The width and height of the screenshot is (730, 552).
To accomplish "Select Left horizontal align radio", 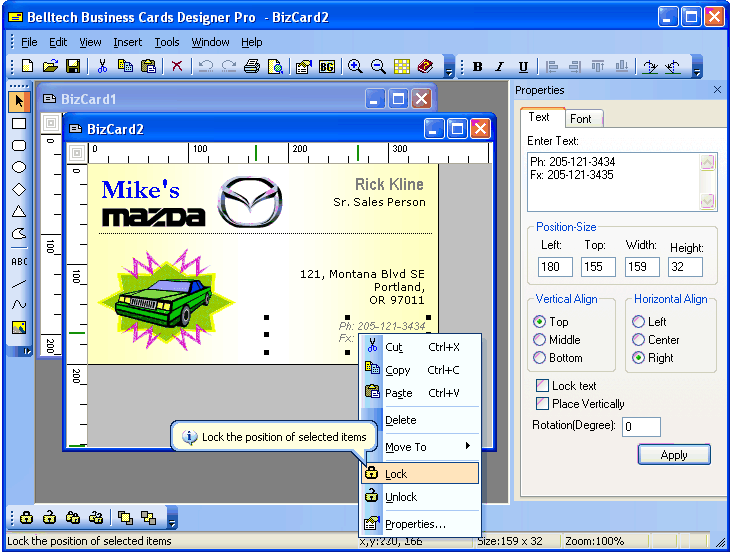I will (638, 322).
